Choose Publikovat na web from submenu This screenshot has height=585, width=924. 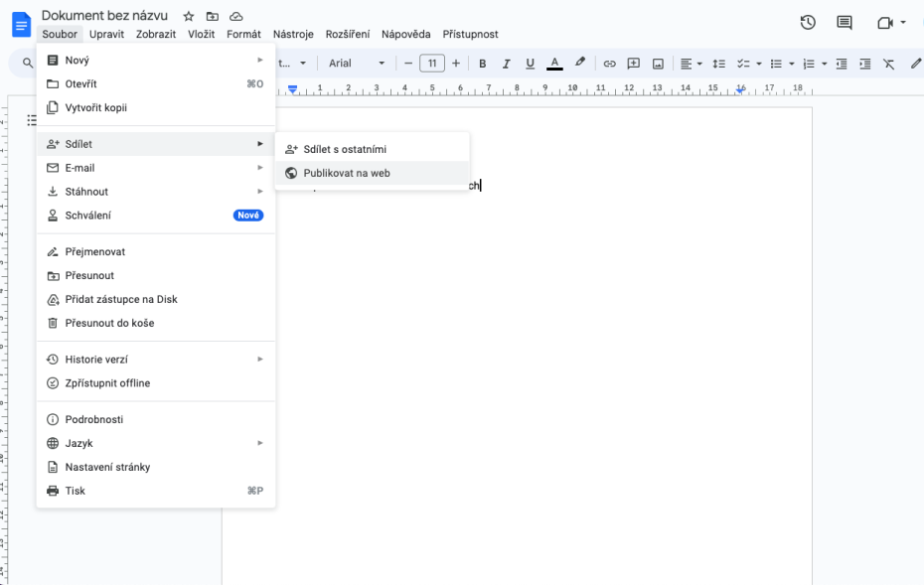pos(347,173)
